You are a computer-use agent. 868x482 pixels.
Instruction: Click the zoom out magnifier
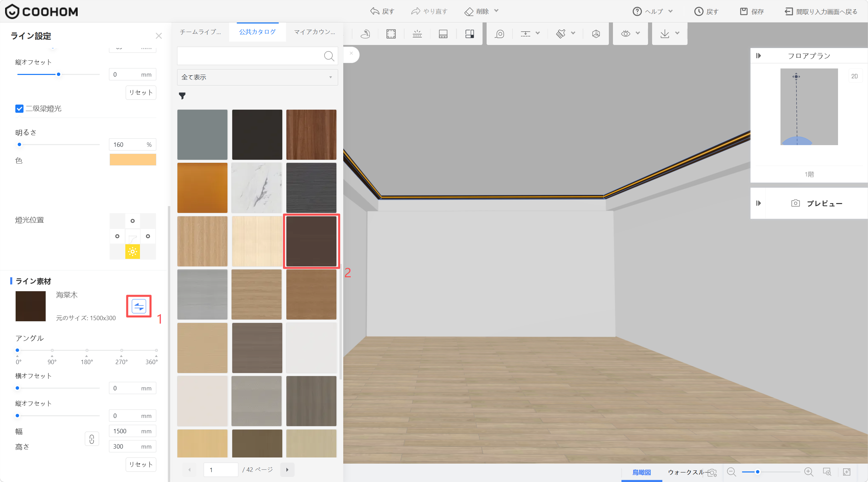[x=731, y=472]
